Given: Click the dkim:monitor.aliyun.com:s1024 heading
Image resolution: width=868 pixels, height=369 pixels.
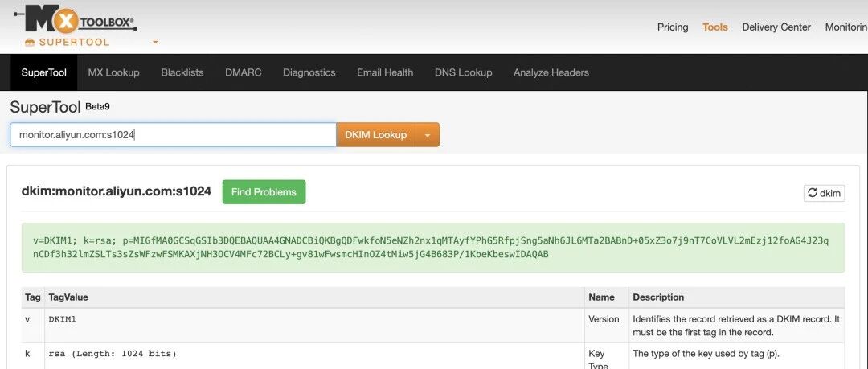Looking at the screenshot, I should (x=117, y=191).
